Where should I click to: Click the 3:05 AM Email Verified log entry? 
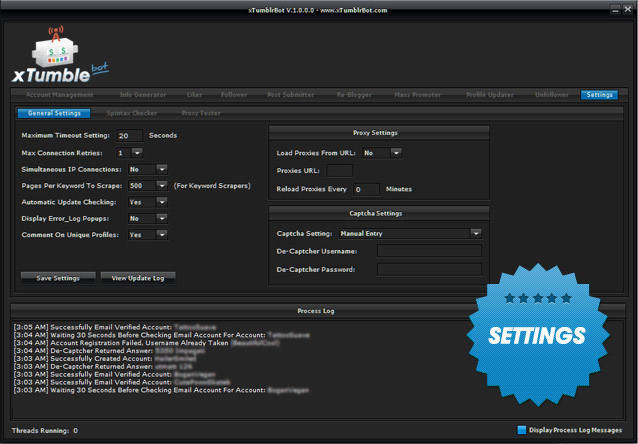[x=115, y=327]
